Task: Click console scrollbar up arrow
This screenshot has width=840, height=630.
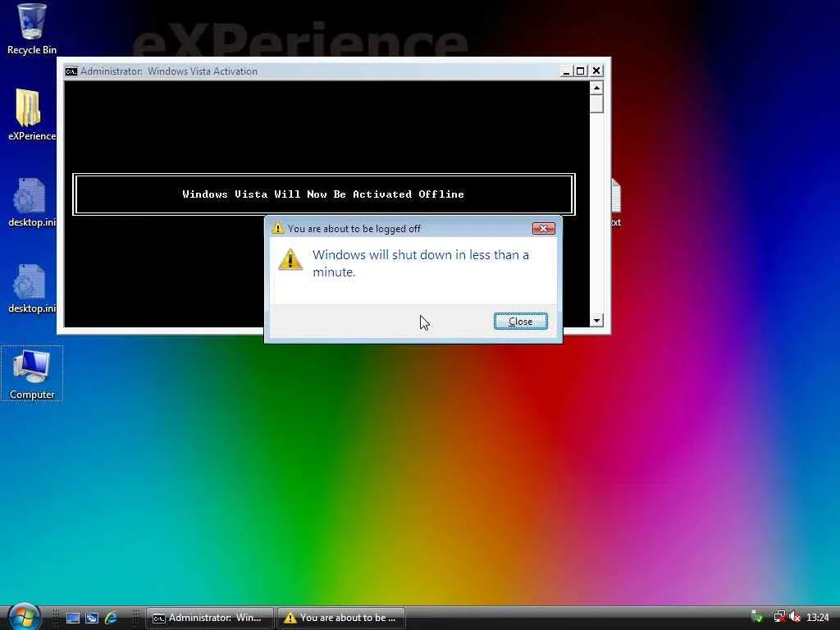Action: 597,87
